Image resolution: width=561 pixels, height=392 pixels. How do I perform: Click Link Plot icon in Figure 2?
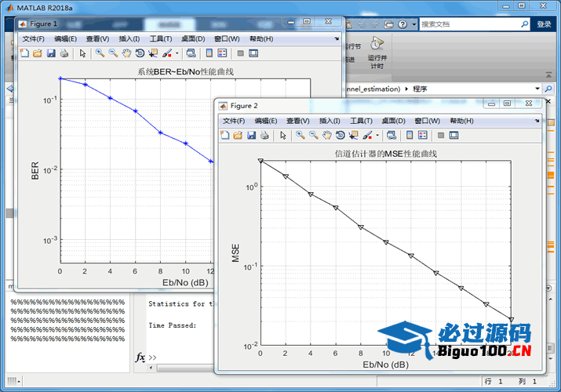pyautogui.click(x=392, y=135)
